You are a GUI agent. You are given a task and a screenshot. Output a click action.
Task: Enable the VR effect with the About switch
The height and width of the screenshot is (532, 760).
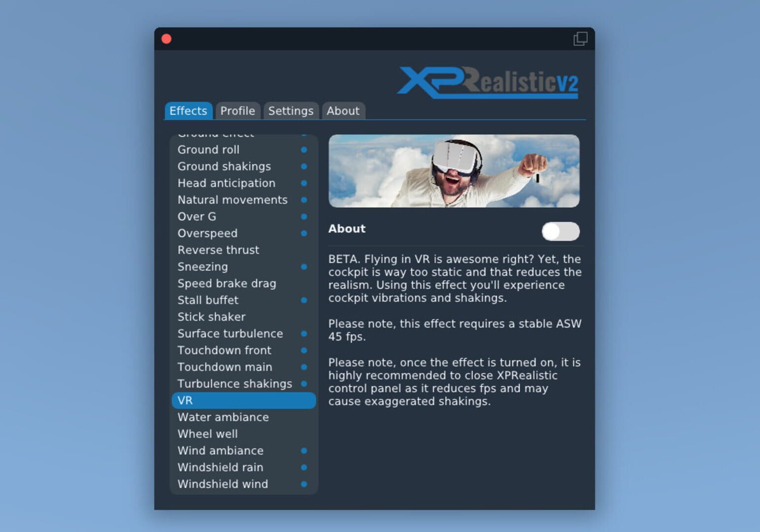(561, 232)
